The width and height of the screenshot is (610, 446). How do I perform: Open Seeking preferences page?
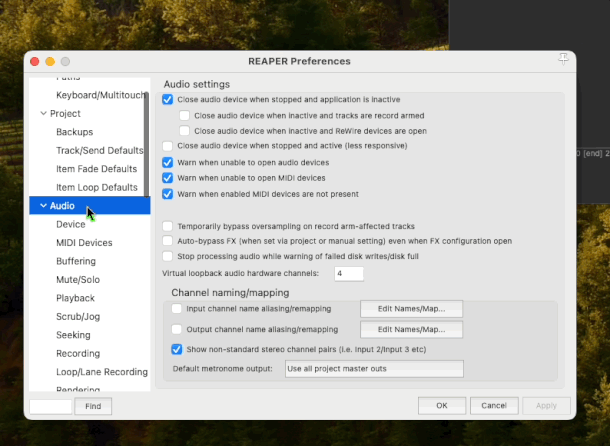point(73,335)
